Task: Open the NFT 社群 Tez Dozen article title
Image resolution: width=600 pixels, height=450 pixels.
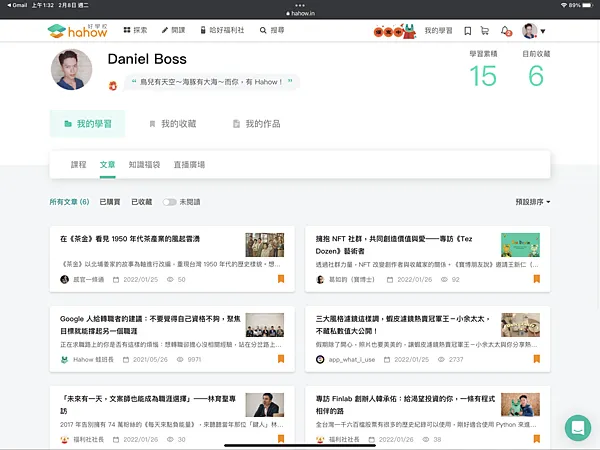Action: tap(394, 245)
